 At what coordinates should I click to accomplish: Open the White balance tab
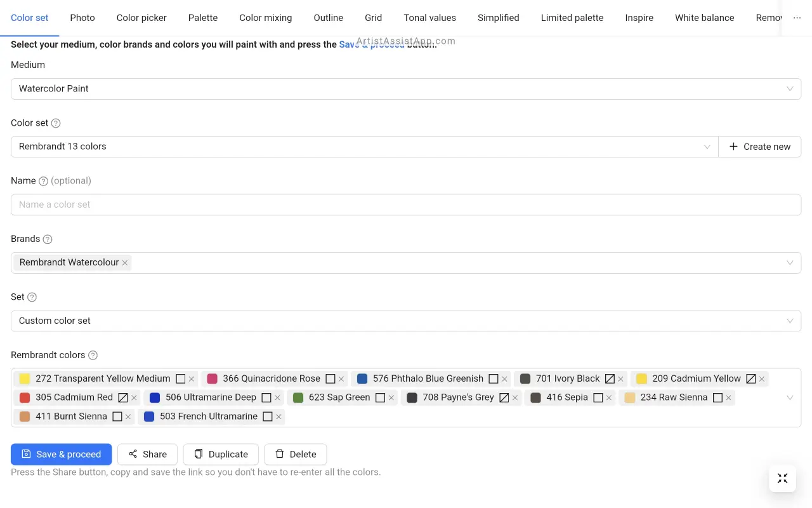[x=705, y=18]
